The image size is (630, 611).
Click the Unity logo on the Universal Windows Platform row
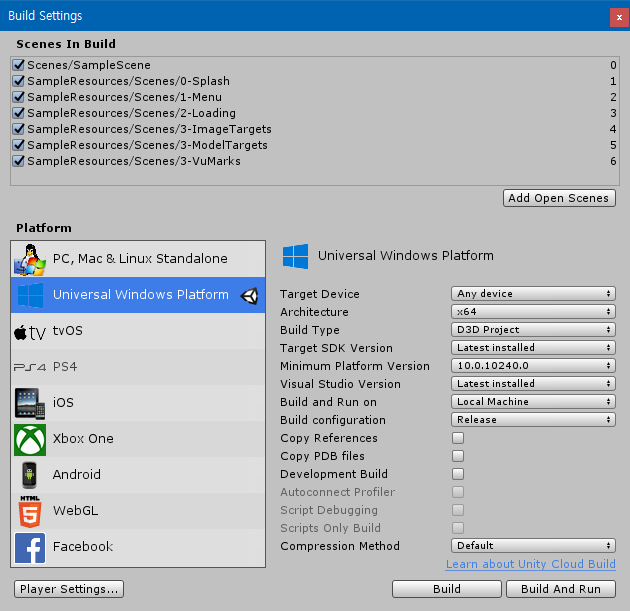[250, 296]
